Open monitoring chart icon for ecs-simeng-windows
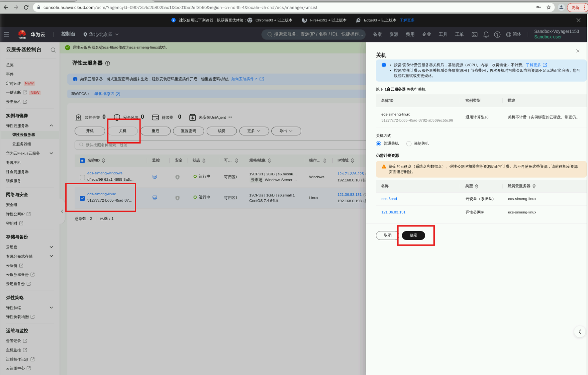588x375 pixels. [155, 177]
